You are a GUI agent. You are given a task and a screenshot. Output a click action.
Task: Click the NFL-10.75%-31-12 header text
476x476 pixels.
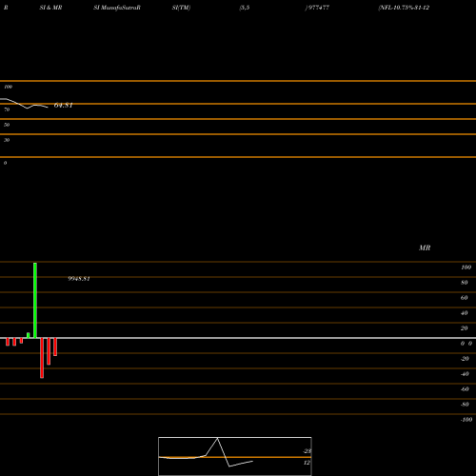pos(404,8)
